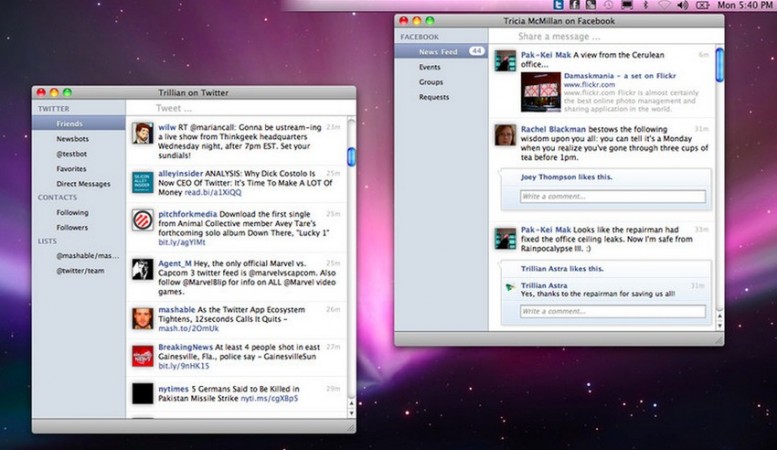The height and width of the screenshot is (450, 777).
Task: Open the read.bi/a1XiQQ link
Action: (213, 192)
